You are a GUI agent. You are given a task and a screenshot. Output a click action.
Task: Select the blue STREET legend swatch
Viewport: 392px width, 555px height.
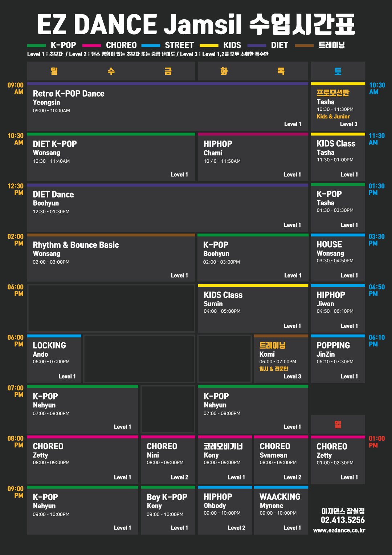[151, 46]
